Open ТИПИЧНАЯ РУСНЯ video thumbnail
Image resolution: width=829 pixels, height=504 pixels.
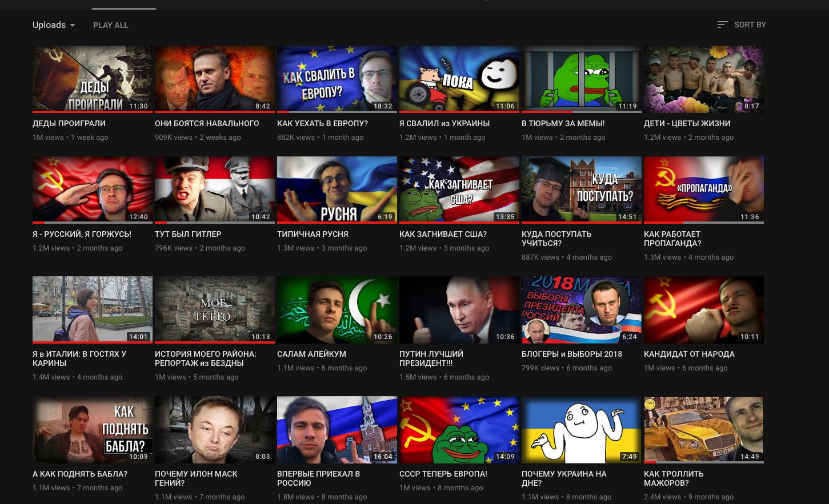(x=337, y=190)
